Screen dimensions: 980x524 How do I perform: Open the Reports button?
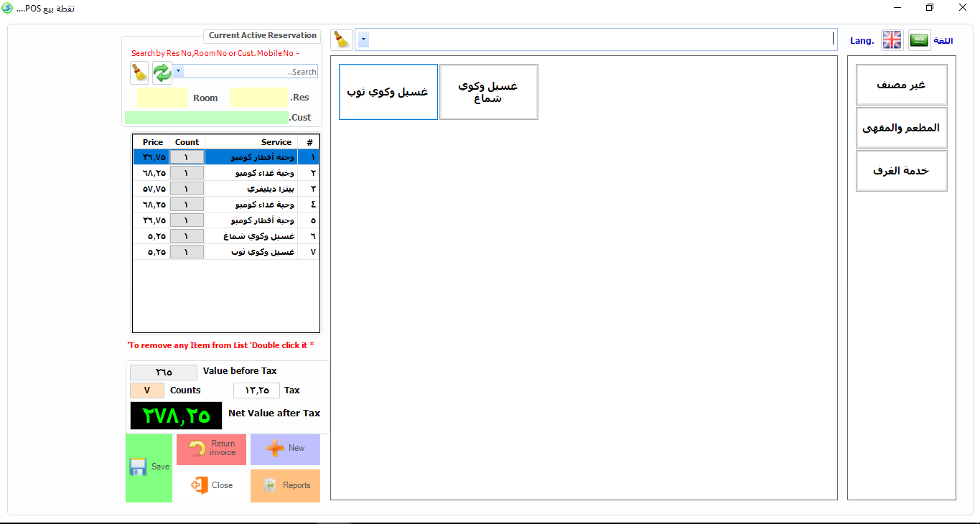pyautogui.click(x=285, y=486)
